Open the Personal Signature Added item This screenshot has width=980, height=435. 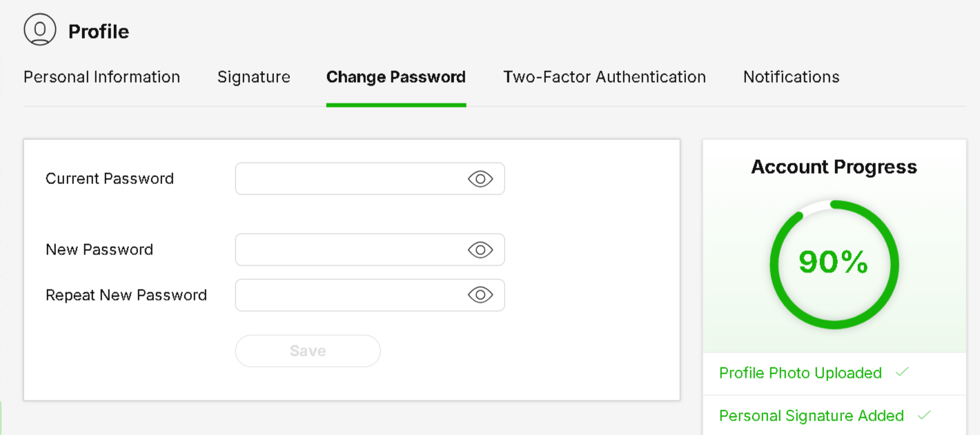(x=812, y=416)
